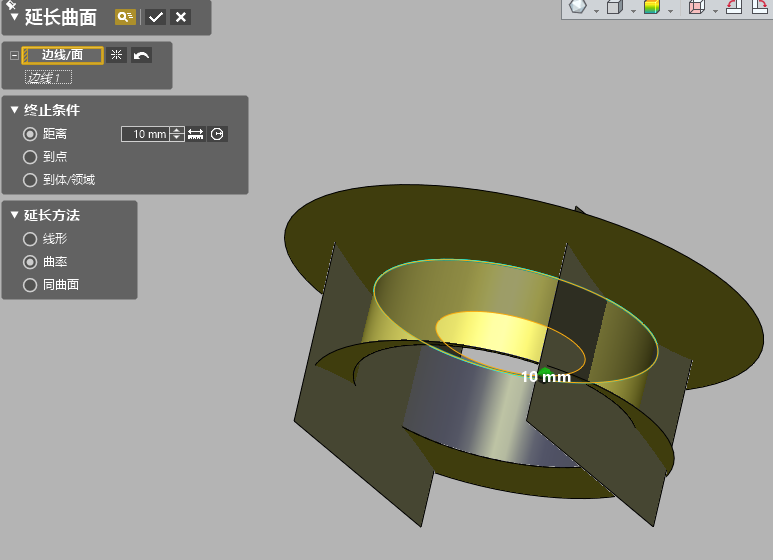This screenshot has width=773, height=560.
Task: Cancel the command with the X icon
Action: point(180,17)
